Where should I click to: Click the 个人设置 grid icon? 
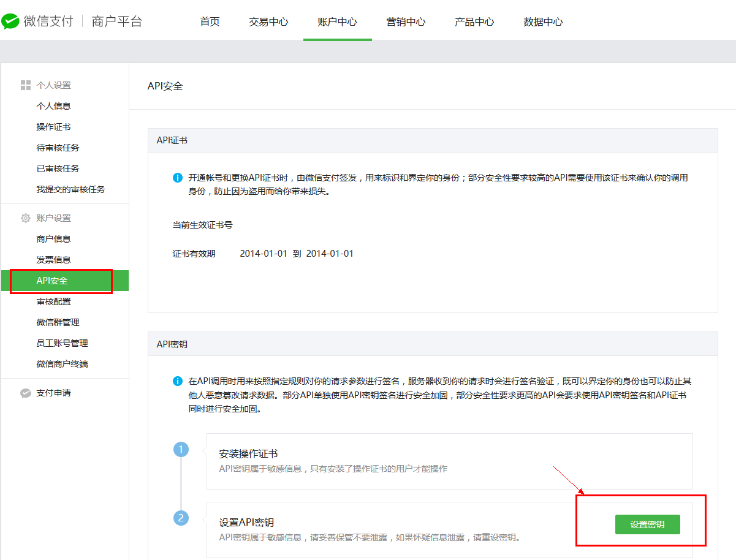[x=26, y=85]
